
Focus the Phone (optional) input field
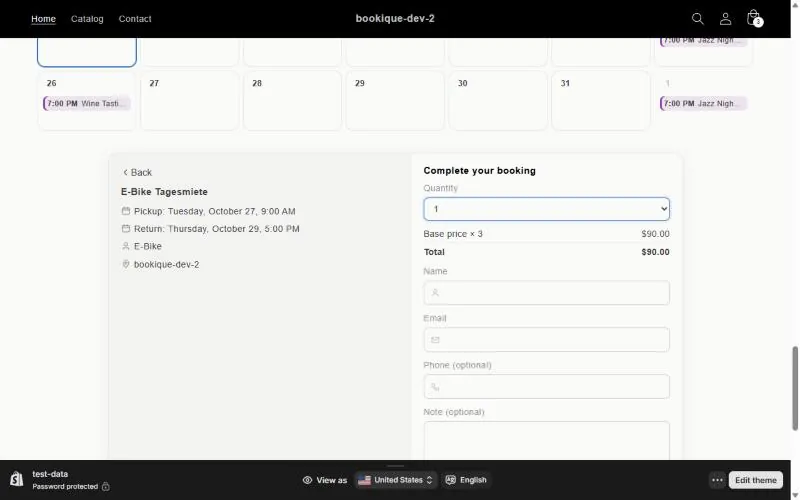tap(546, 387)
